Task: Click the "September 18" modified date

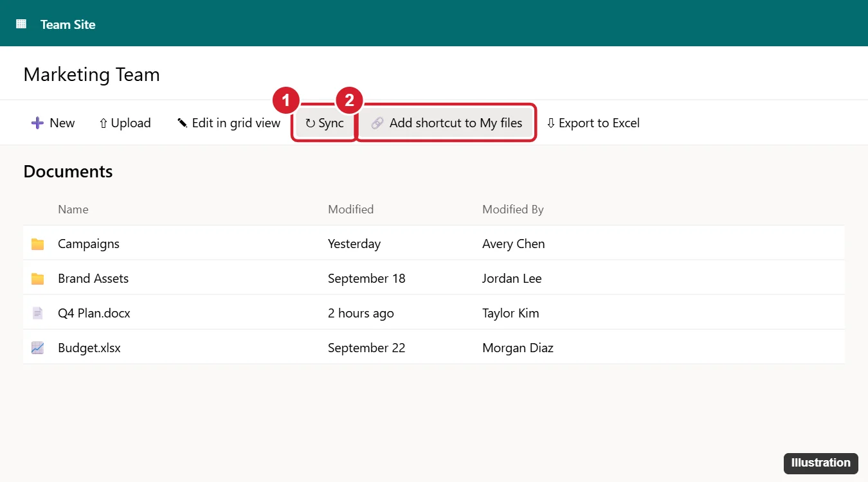Action: click(366, 279)
